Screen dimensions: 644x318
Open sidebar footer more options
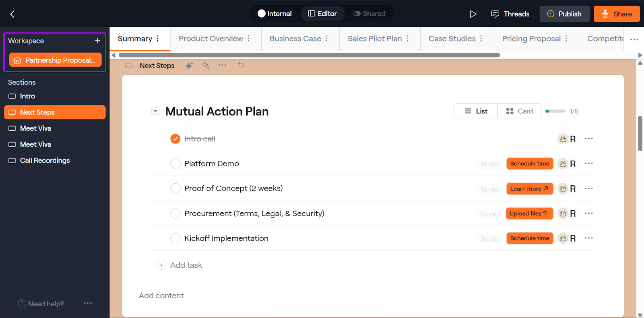[88, 303]
